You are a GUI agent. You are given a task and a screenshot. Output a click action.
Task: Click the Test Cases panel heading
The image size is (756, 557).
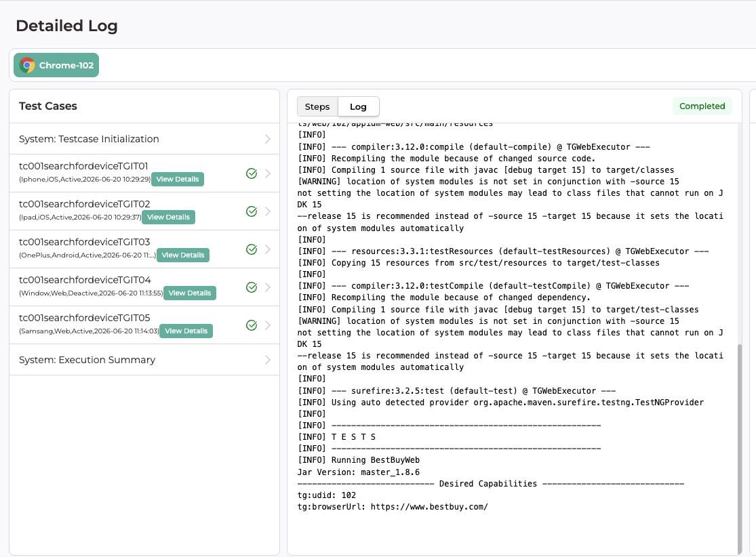(47, 106)
